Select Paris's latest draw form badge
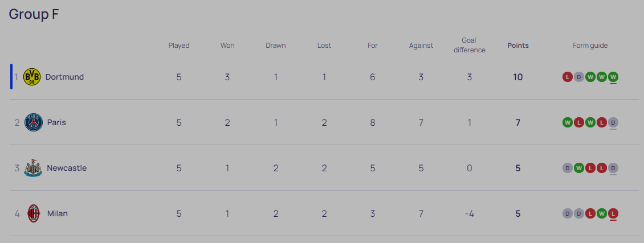Screen dimensions: 644x243 (x=613, y=122)
